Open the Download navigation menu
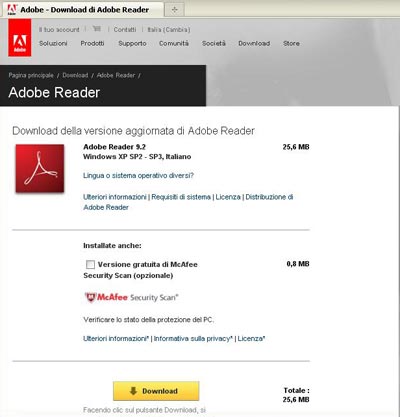 [254, 43]
